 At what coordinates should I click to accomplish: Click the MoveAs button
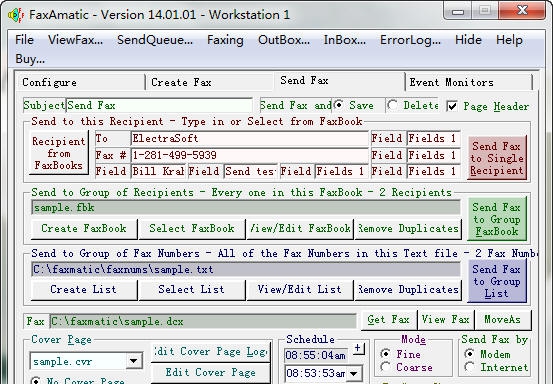[503, 320]
